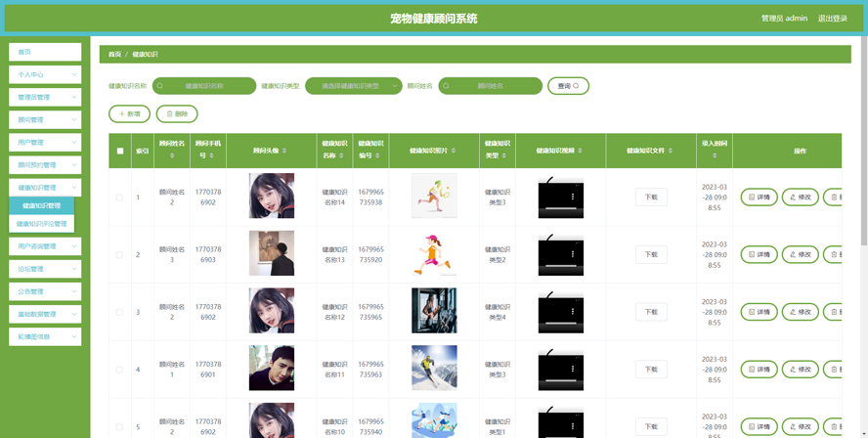Screen dimensions: 868x438
Task: Click sort arrows on 健康知识名称 column header
Action: (x=339, y=155)
